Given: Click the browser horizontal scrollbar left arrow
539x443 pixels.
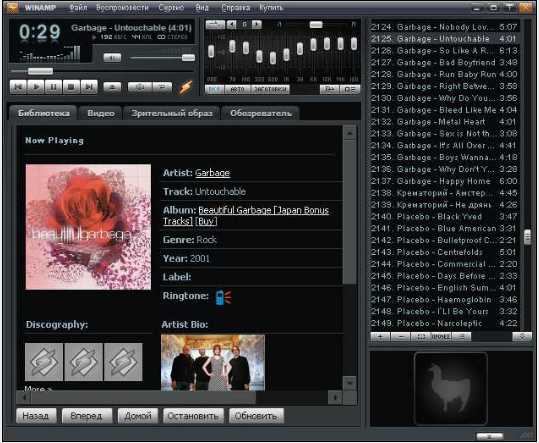Looking at the screenshot, I should [x=24, y=398].
